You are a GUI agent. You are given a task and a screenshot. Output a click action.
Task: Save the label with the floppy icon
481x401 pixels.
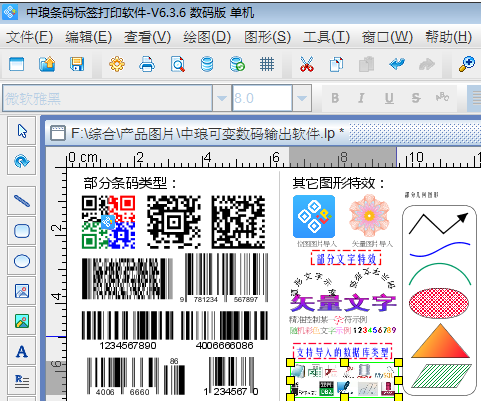tap(77, 64)
